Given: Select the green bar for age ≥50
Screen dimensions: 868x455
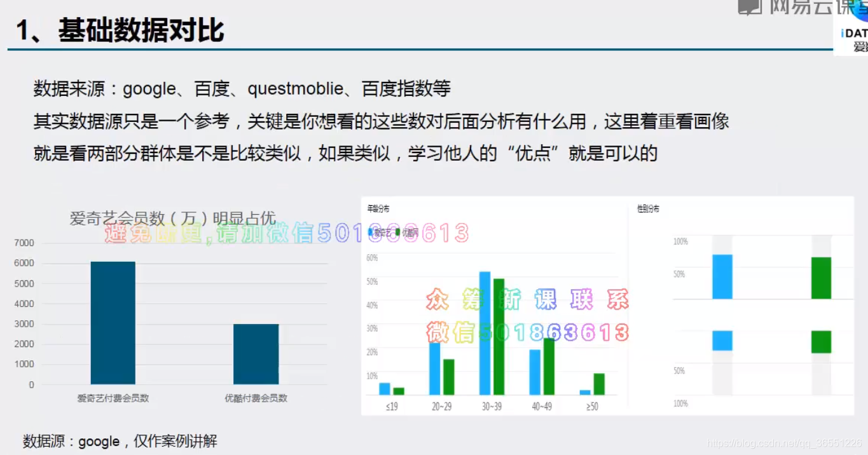Looking at the screenshot, I should pyautogui.click(x=599, y=384).
